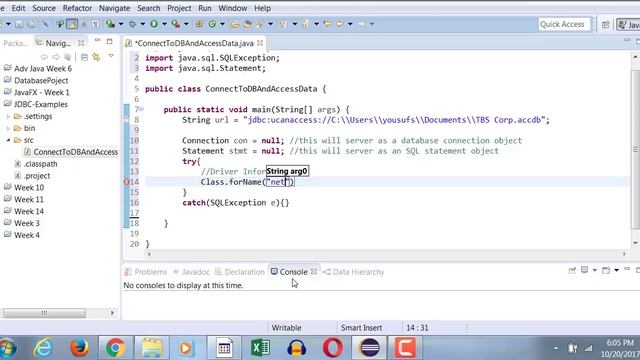Switch to the Data Hierarchy tab
This screenshot has height=360, width=640.
pos(353,272)
